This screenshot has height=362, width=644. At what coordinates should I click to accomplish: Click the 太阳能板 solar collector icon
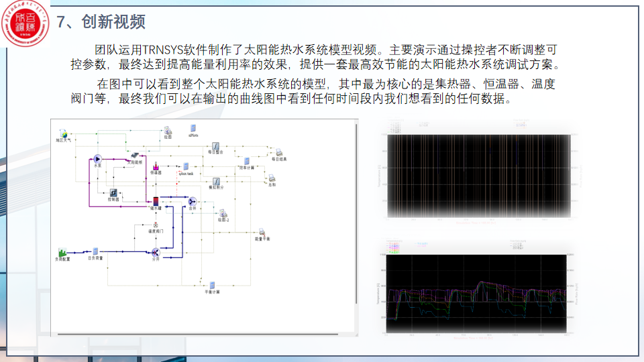click(134, 156)
